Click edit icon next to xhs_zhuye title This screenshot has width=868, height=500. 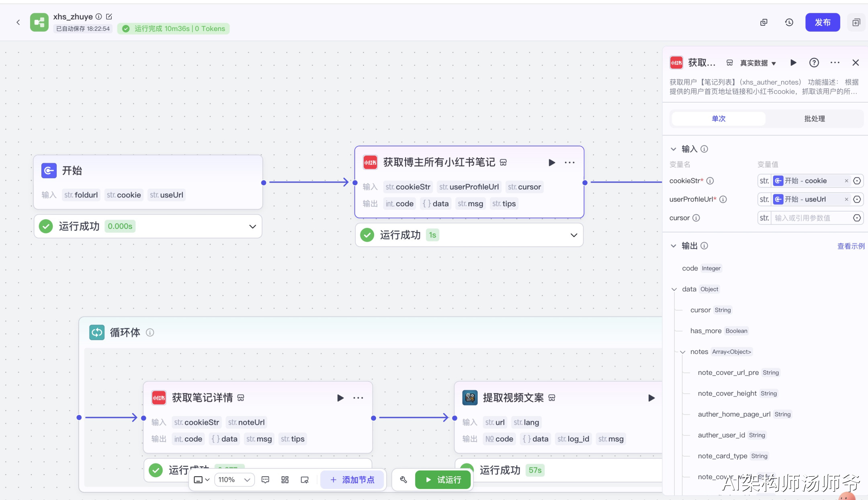[109, 16]
